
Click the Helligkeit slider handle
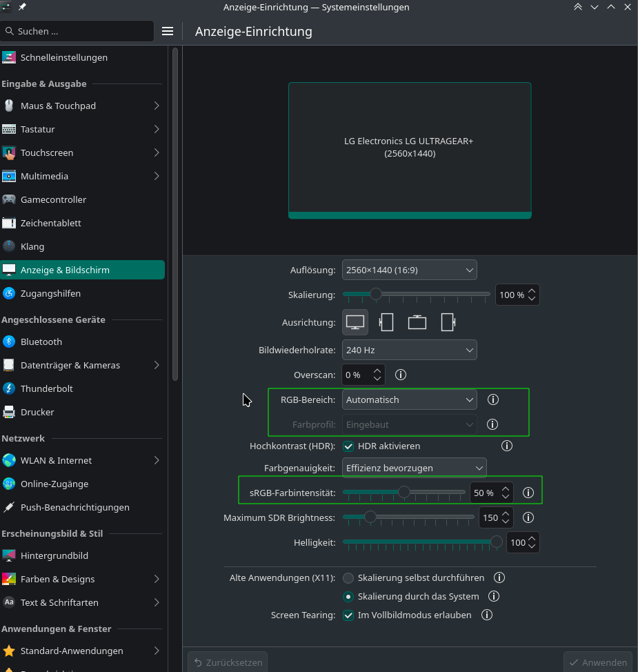pos(496,542)
